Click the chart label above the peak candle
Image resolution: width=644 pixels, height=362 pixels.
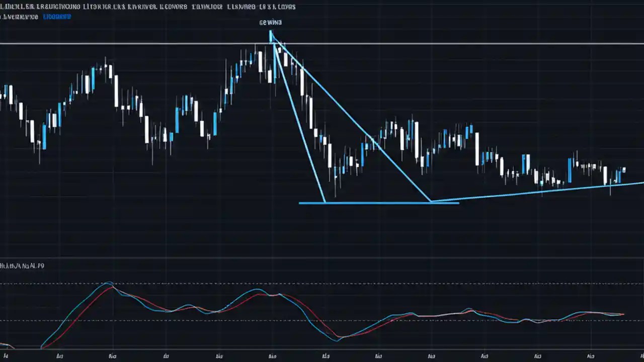(x=270, y=22)
